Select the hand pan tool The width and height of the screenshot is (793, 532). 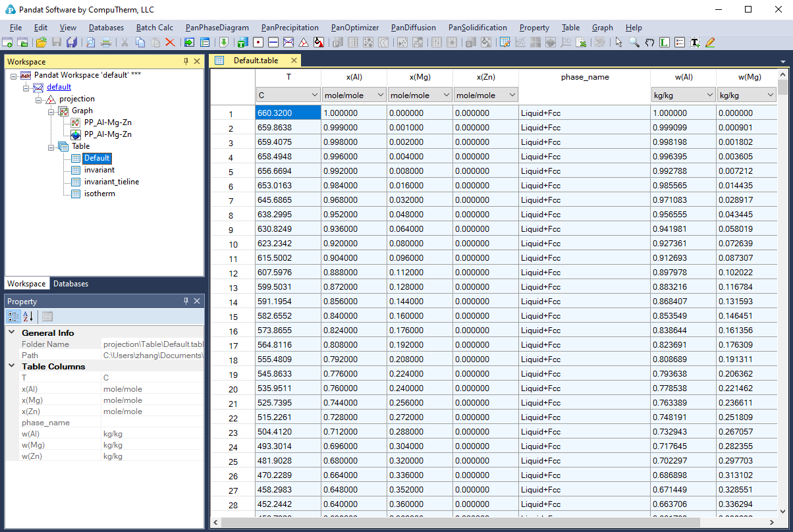[x=649, y=43]
